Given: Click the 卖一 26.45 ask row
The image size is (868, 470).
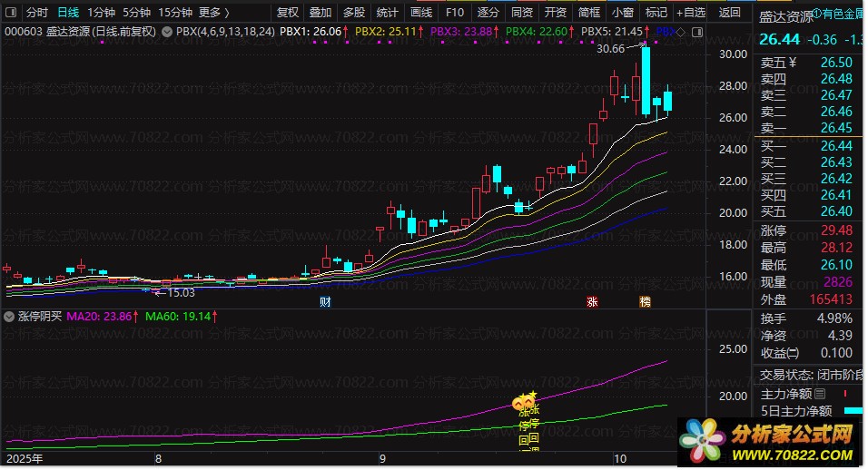Looking at the screenshot, I should pyautogui.click(x=807, y=128).
